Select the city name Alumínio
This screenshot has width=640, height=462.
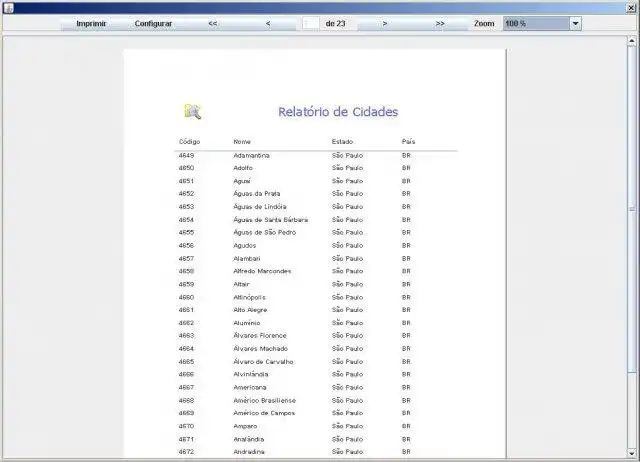coord(247,323)
